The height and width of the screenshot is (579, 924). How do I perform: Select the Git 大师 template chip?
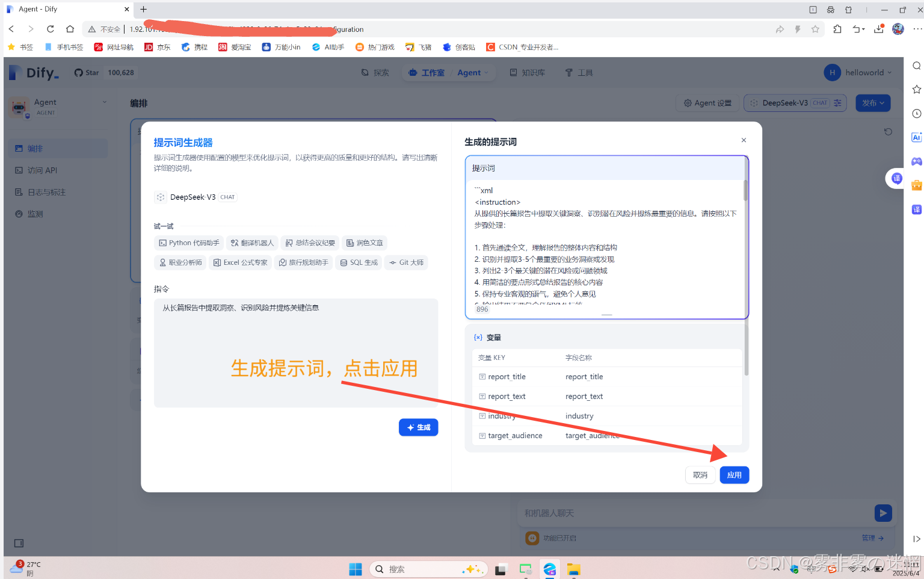pos(406,262)
